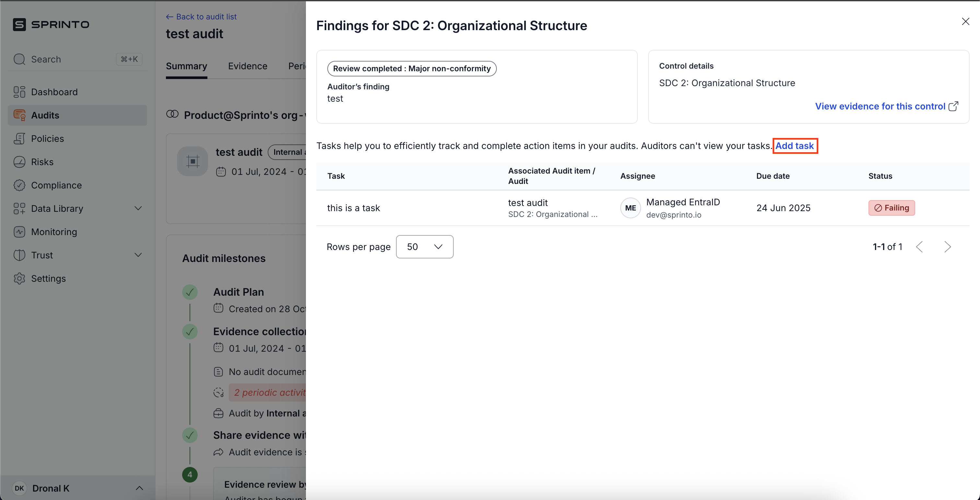This screenshot has width=980, height=500.
Task: Open the Audits section icon
Action: (19, 115)
